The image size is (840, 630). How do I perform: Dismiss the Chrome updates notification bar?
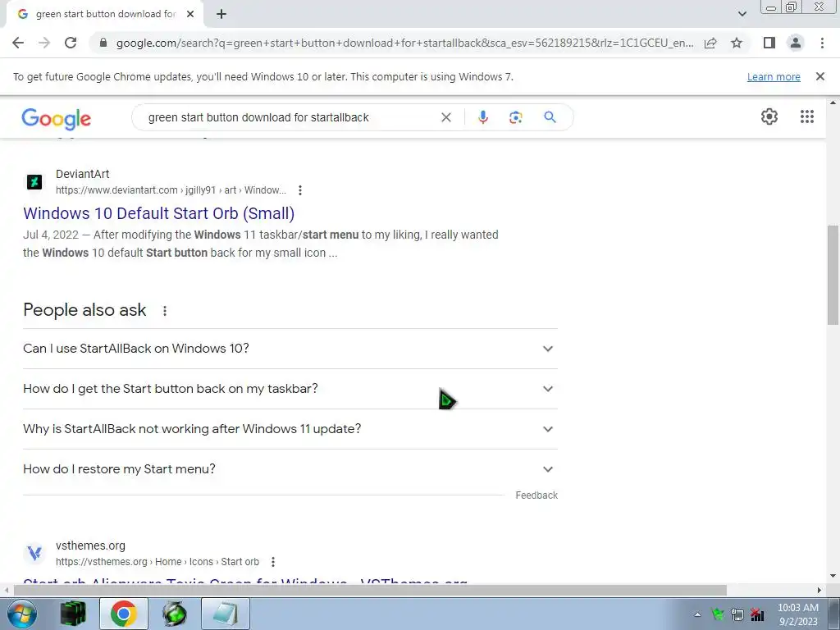click(820, 76)
